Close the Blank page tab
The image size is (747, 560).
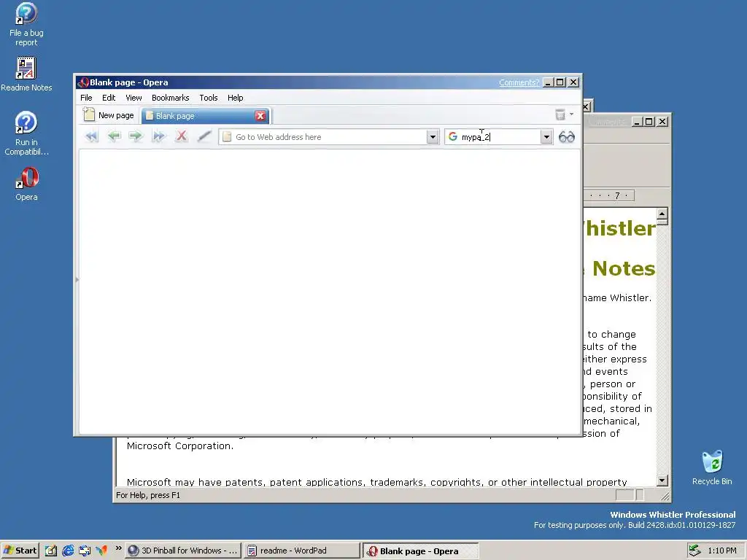click(260, 116)
